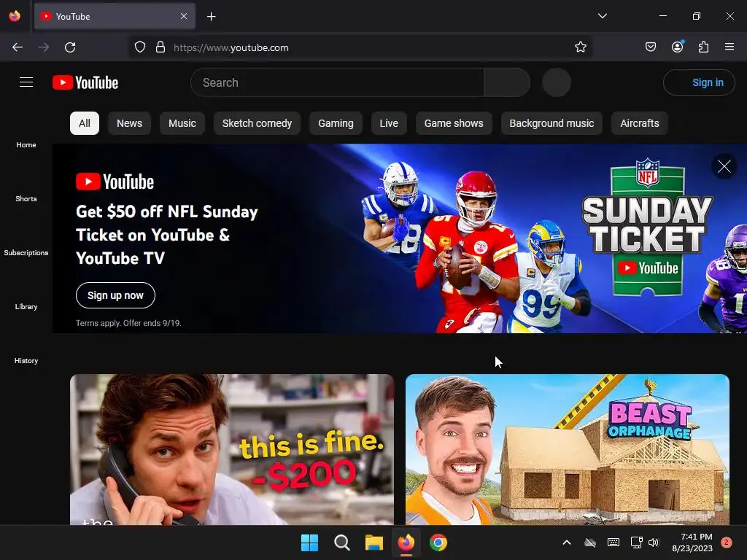Open the Firefox account icon
747x560 pixels.
[678, 47]
